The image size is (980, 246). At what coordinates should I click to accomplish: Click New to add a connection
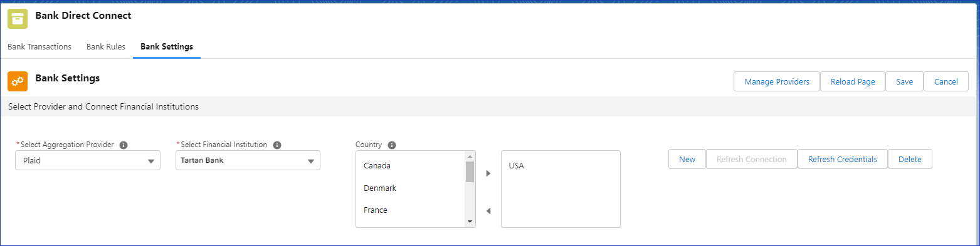[x=687, y=159]
